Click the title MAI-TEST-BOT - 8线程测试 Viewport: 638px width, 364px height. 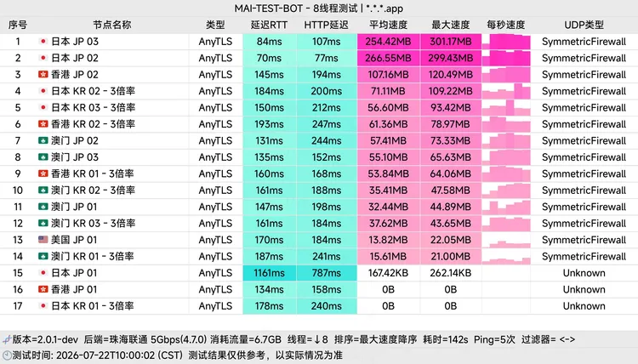[x=296, y=9]
